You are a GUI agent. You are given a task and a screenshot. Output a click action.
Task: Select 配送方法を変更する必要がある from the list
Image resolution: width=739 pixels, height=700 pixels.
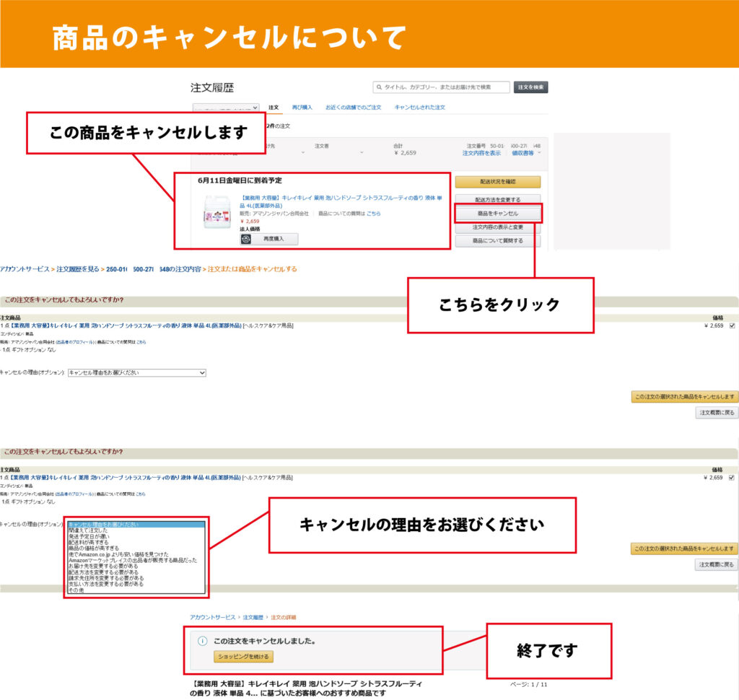pos(136,572)
